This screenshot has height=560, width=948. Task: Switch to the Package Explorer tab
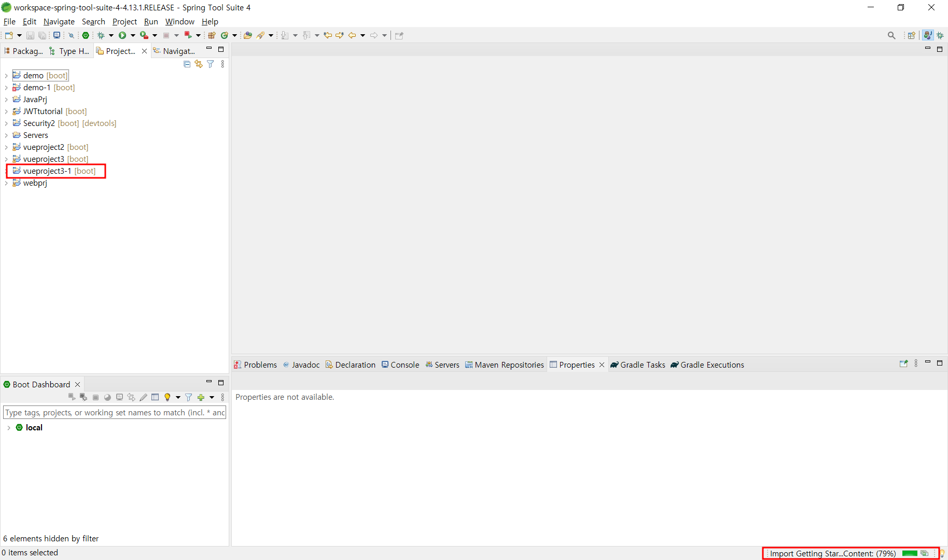click(x=24, y=51)
